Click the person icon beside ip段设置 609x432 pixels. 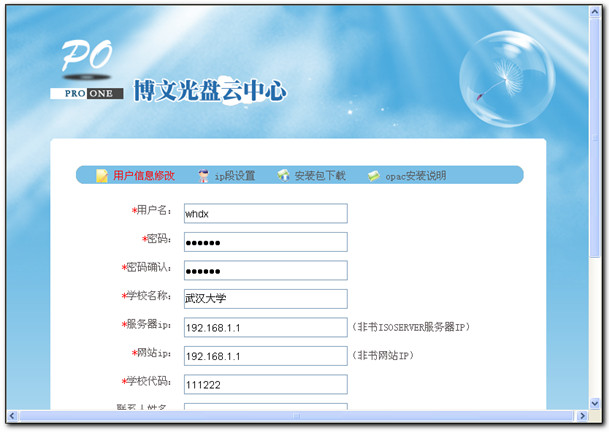(x=203, y=176)
